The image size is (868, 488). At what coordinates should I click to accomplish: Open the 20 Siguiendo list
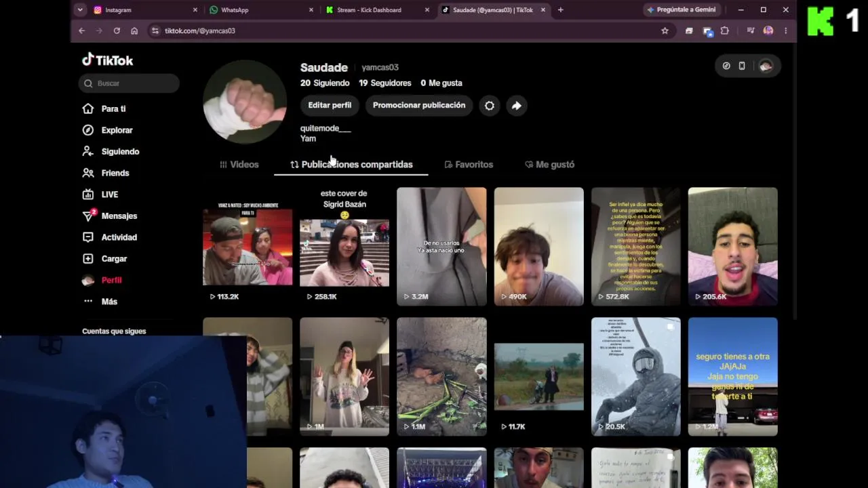(325, 83)
